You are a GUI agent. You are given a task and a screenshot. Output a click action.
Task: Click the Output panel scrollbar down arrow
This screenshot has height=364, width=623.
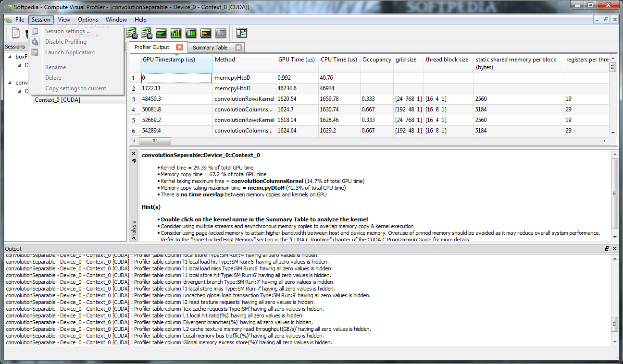pos(614,342)
